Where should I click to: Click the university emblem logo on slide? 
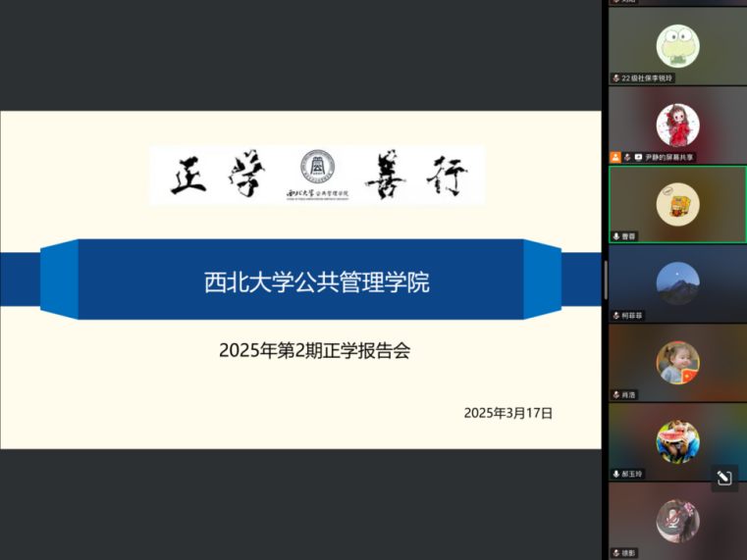click(316, 169)
